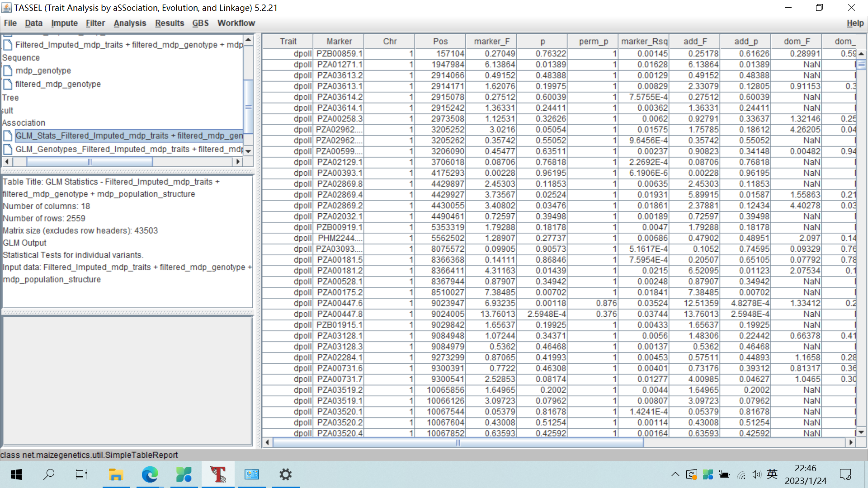The width and height of the screenshot is (868, 488).
Task: Open the GBS menu
Action: click(x=200, y=23)
